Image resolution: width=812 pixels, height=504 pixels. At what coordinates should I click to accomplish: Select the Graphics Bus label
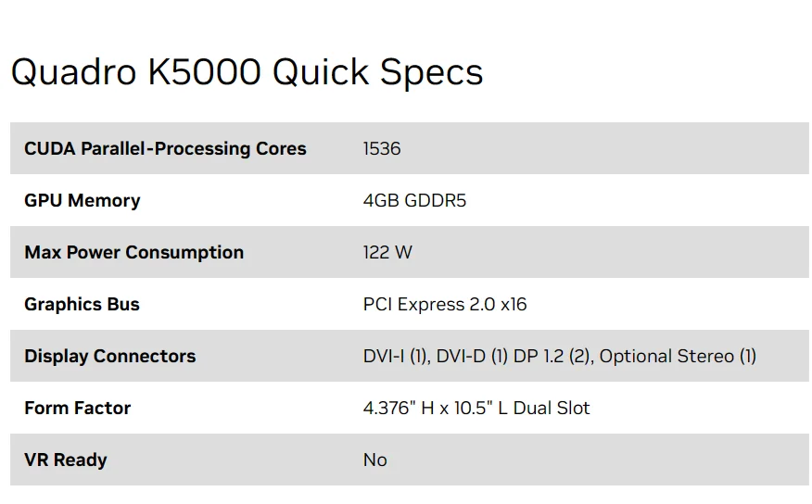[x=82, y=304]
